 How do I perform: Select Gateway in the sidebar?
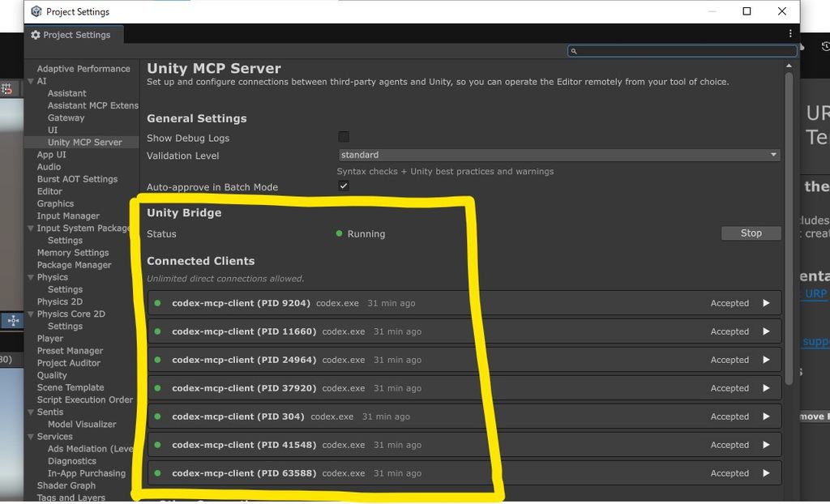pyautogui.click(x=66, y=117)
